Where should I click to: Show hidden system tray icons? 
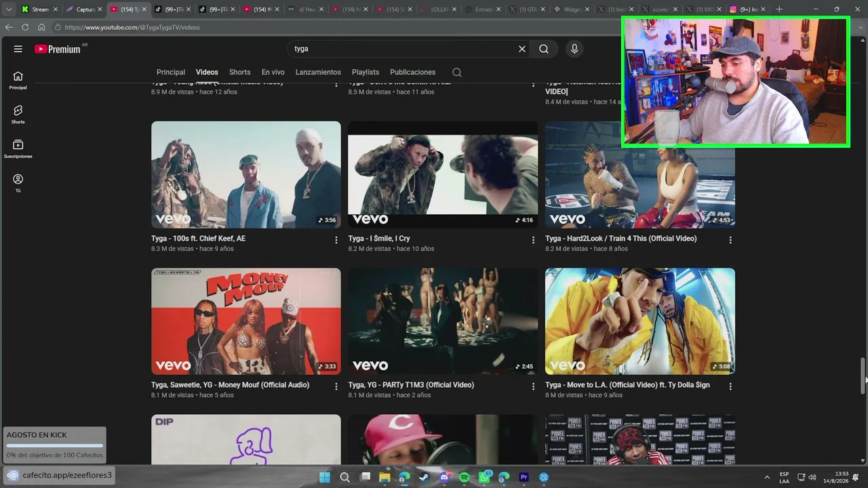(x=767, y=477)
